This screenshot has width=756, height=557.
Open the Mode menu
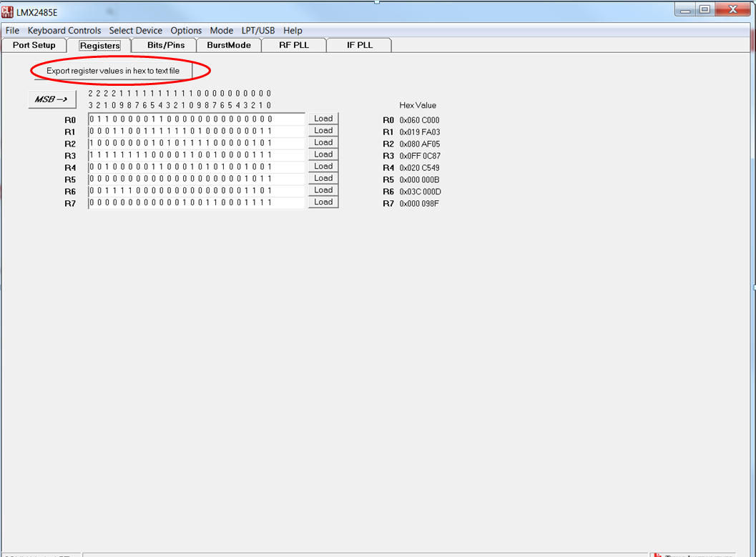pos(221,30)
